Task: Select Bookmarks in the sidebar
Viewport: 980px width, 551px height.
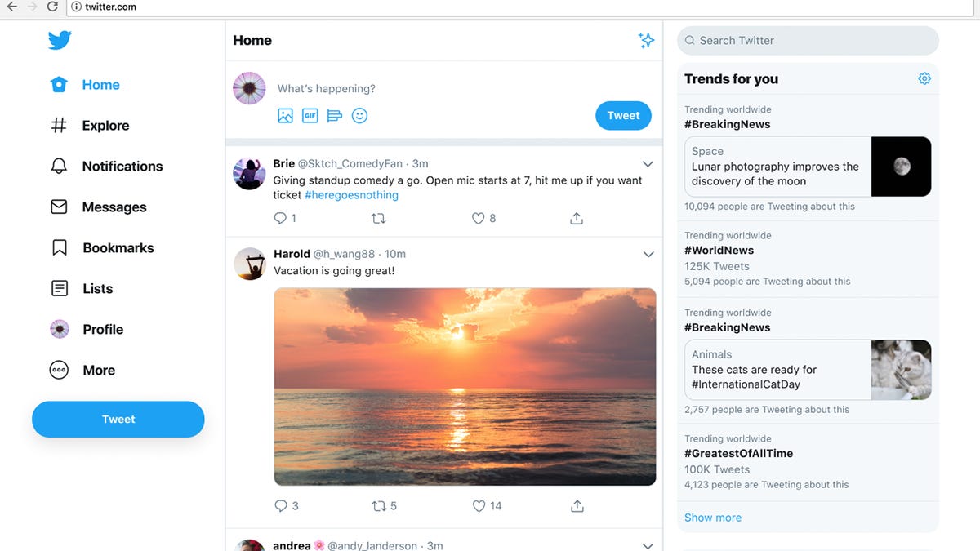Action: [x=117, y=247]
